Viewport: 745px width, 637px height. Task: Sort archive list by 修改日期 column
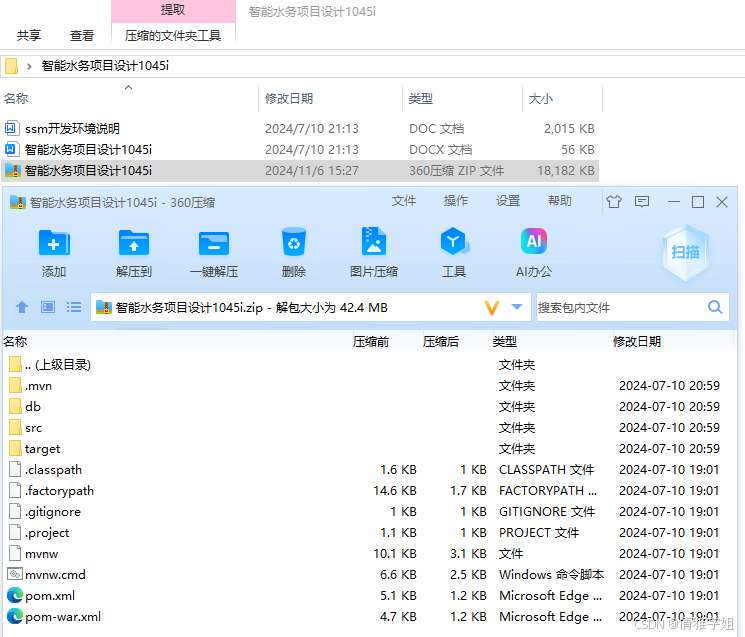point(637,342)
